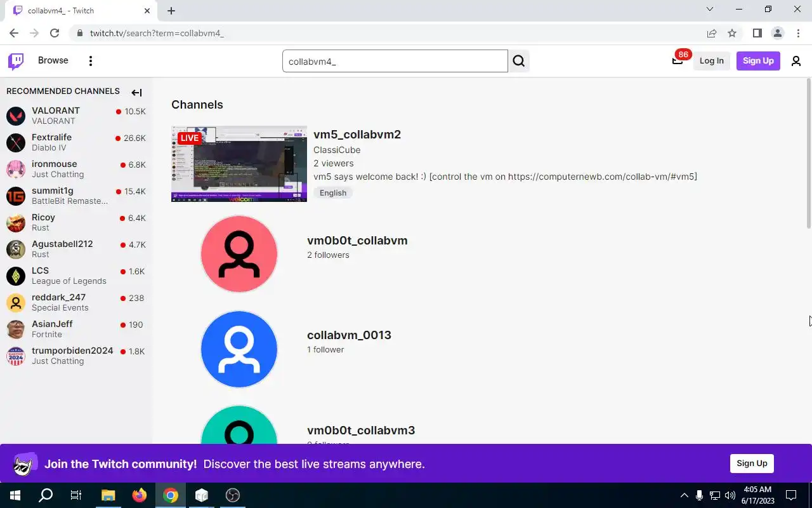The width and height of the screenshot is (812, 508).
Task: Reload the page in Chrome
Action: pyautogui.click(x=55, y=33)
